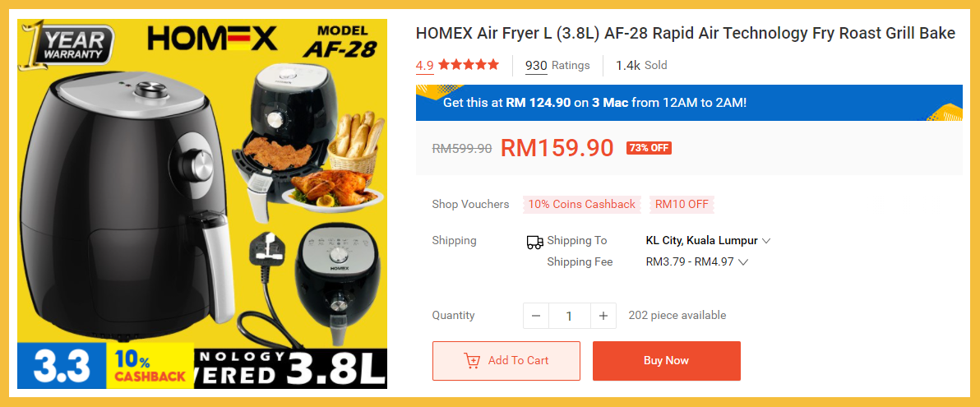Image resolution: width=980 pixels, height=407 pixels.
Task: Click the shipping truck icon
Action: pyautogui.click(x=535, y=243)
